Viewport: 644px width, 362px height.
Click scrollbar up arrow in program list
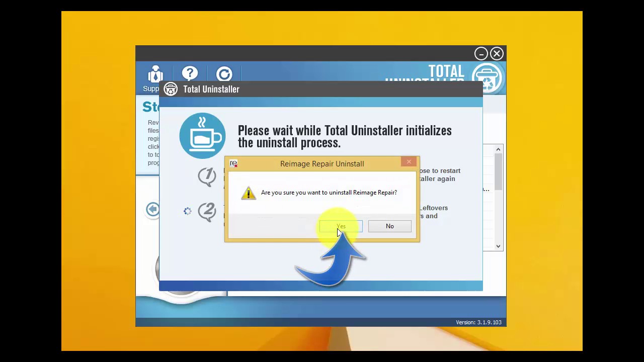pos(498,149)
